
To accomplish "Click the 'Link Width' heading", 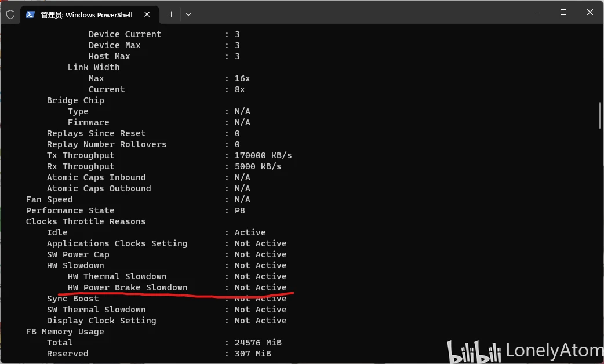I will [x=93, y=67].
